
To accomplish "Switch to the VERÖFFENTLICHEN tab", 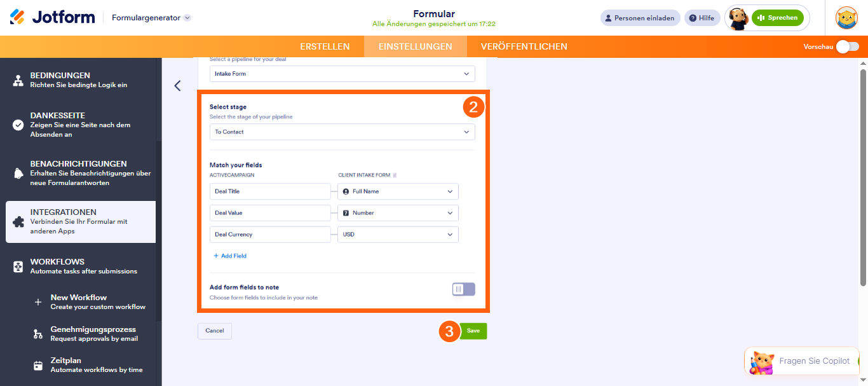I will (x=524, y=46).
